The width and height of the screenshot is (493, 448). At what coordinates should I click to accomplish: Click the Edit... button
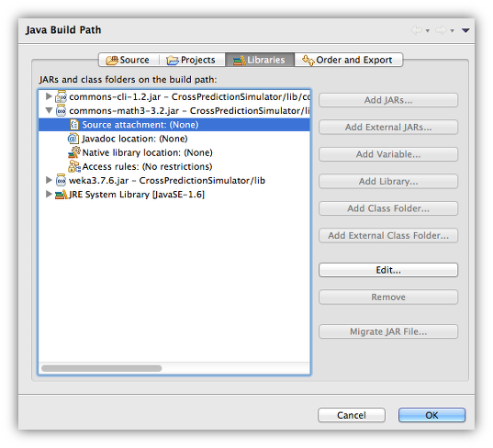388,270
